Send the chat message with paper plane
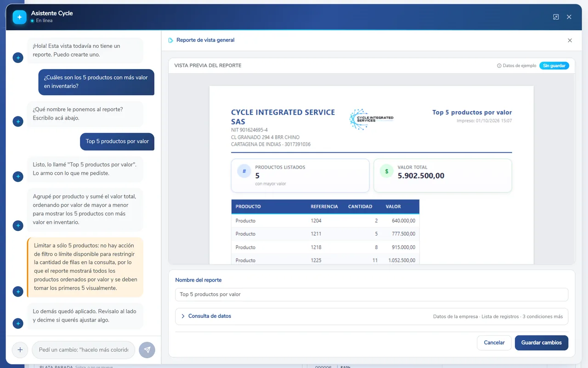The width and height of the screenshot is (588, 368). pyautogui.click(x=147, y=350)
